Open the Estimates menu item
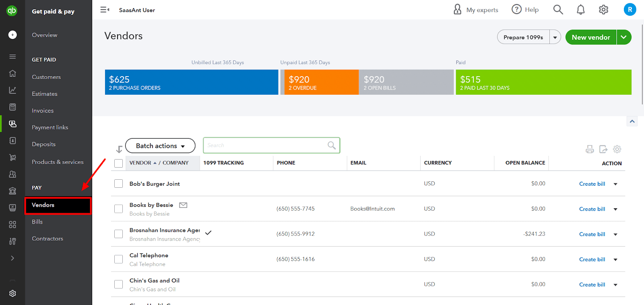 pyautogui.click(x=45, y=94)
